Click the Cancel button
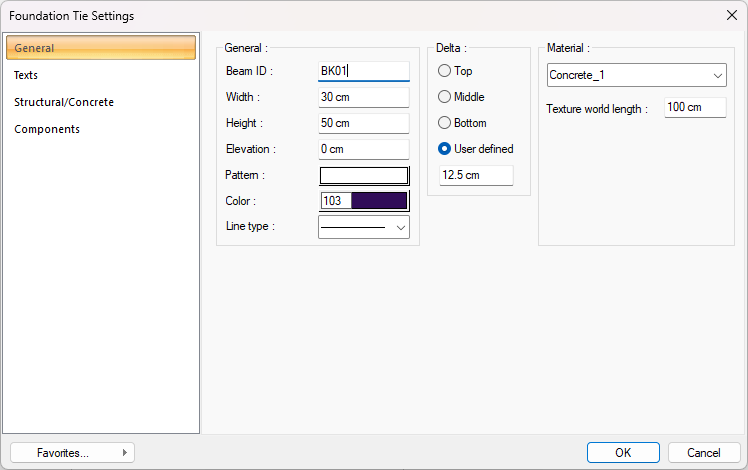 703,453
